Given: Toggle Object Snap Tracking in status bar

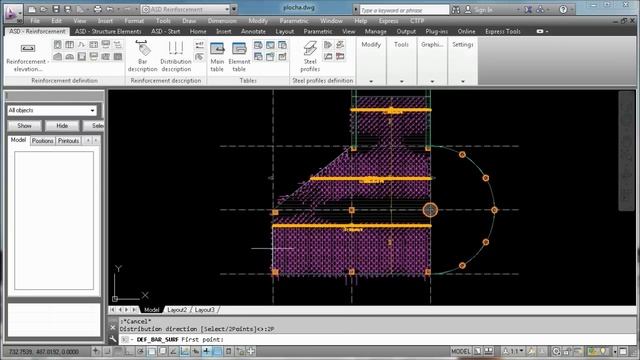Looking at the screenshot, I should [173, 351].
